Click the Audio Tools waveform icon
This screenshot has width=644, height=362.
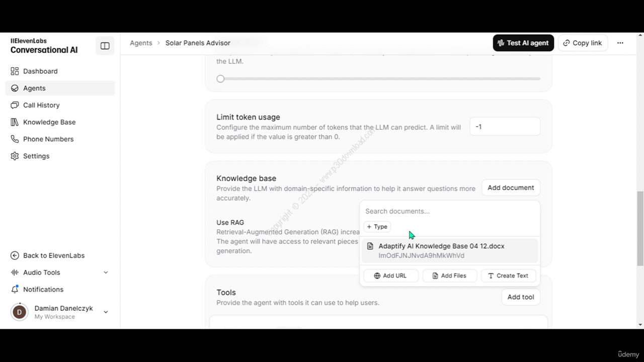coord(15,273)
